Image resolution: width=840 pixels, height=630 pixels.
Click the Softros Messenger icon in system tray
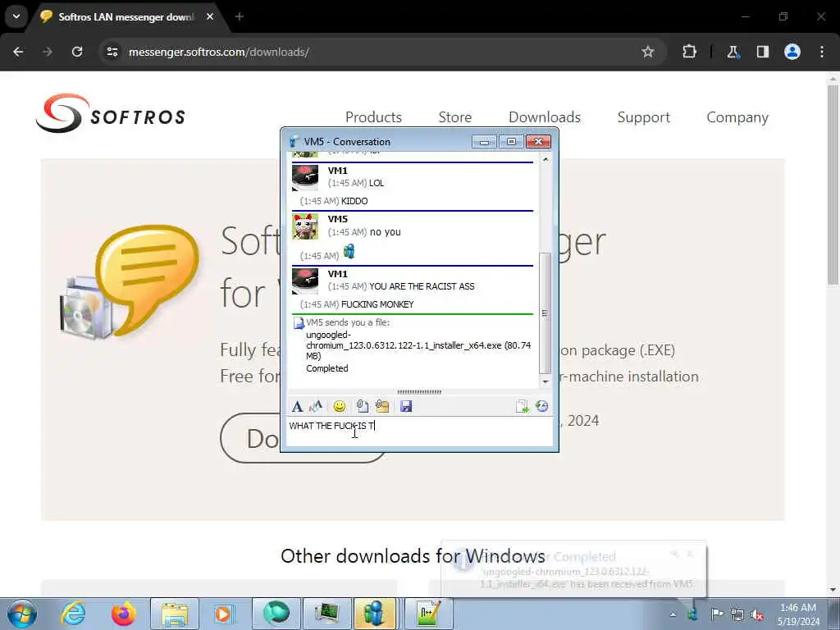pyautogui.click(x=692, y=614)
